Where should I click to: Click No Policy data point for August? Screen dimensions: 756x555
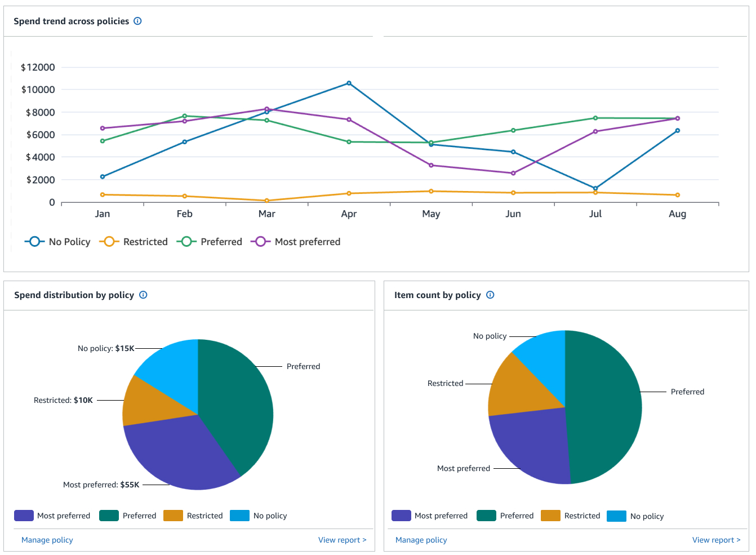pos(678,131)
